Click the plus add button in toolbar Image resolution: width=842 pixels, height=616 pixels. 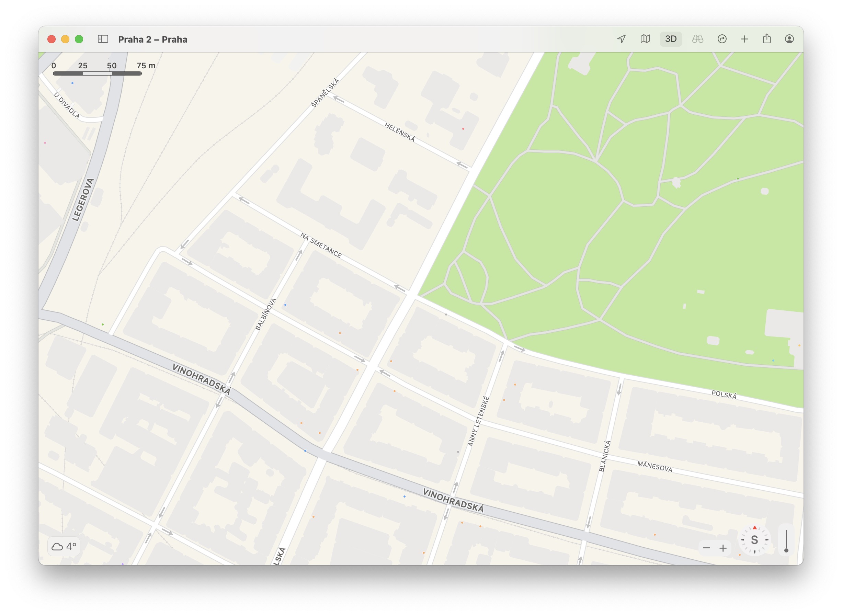744,39
